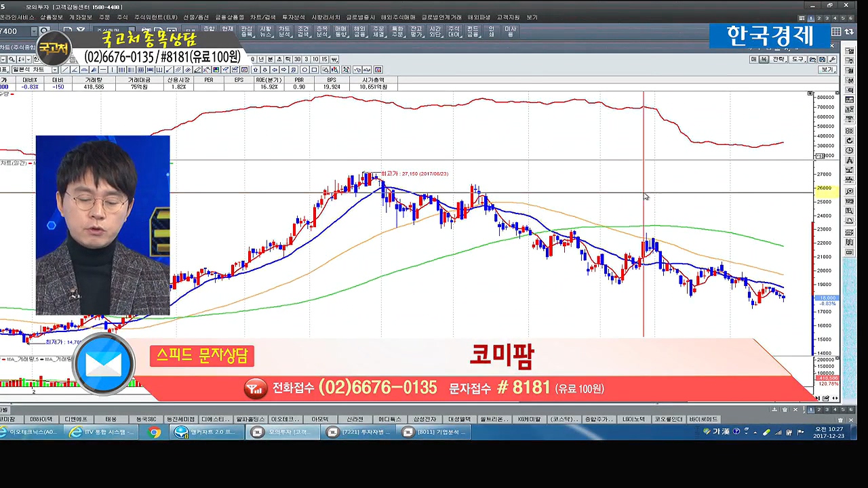
Task: Click the grid layout icon beside the logo
Action: 836,32
